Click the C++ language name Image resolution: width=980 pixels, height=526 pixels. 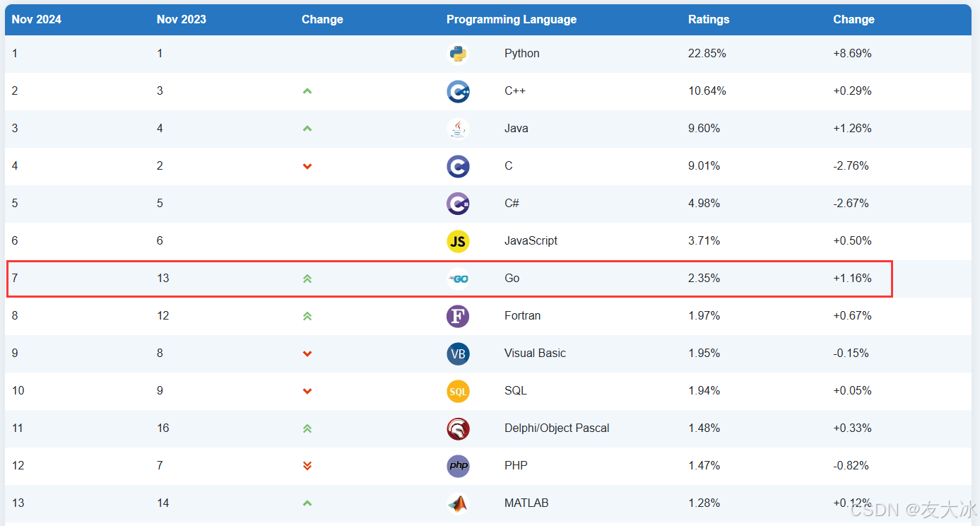coord(515,91)
